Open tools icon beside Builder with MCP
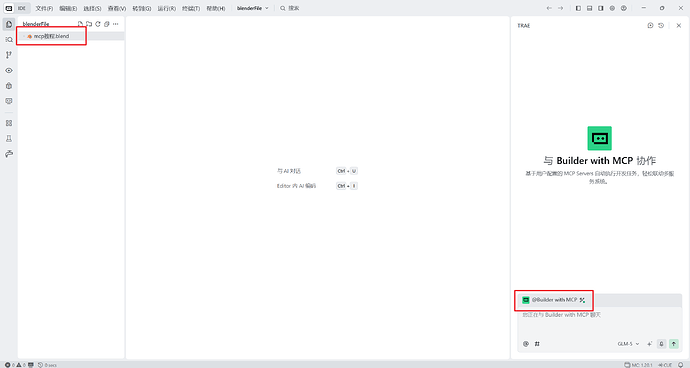This screenshot has width=690, height=368. (582, 300)
